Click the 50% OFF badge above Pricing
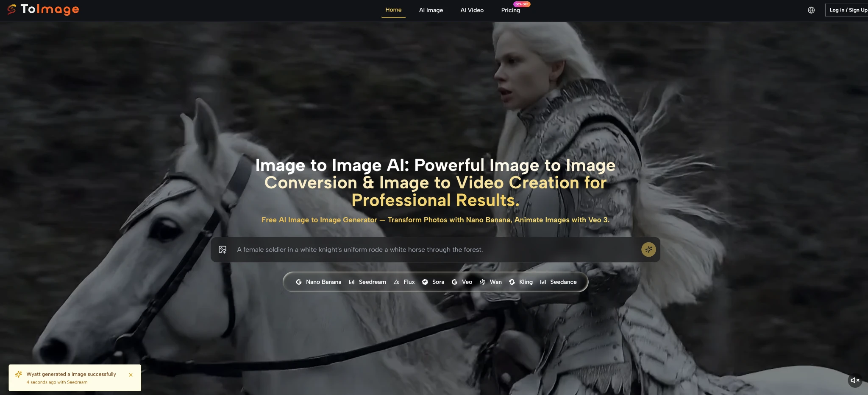 (522, 4)
